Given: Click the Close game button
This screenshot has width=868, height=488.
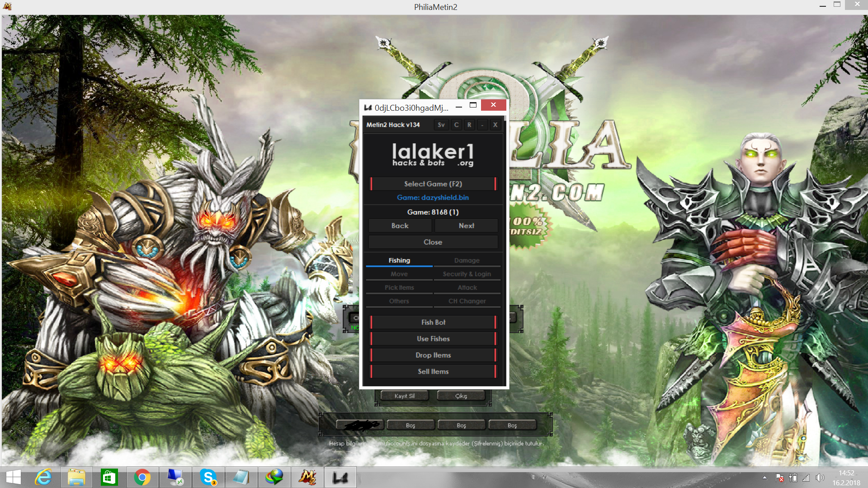Looking at the screenshot, I should pyautogui.click(x=433, y=242).
